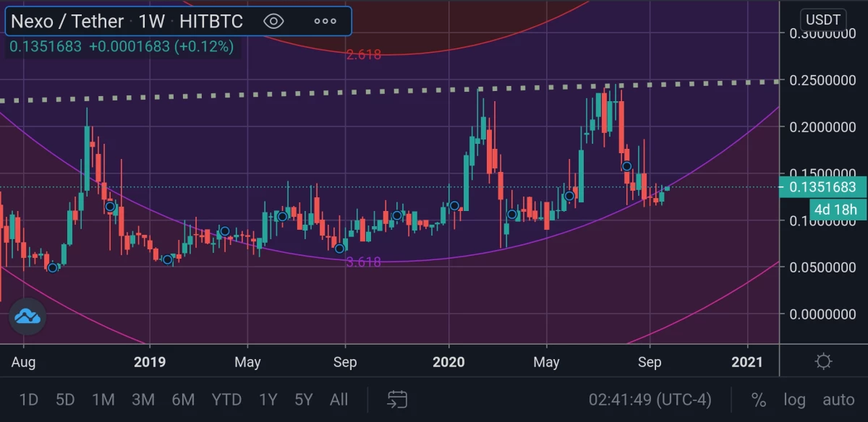Toggle log scale mode
Screen dimensions: 868x422
(794, 400)
